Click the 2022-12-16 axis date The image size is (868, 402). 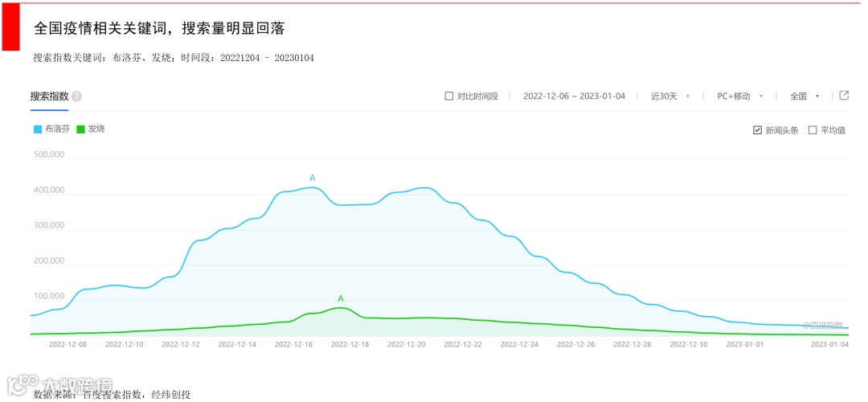(294, 344)
